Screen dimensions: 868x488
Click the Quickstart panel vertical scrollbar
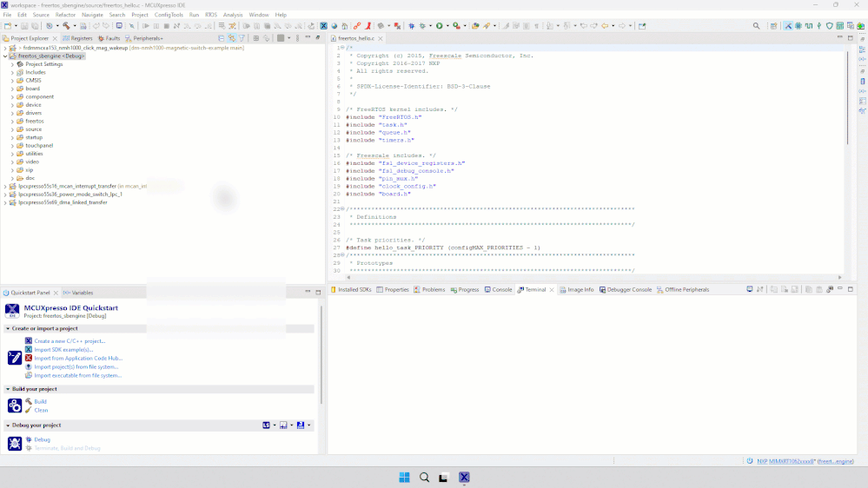321,354
